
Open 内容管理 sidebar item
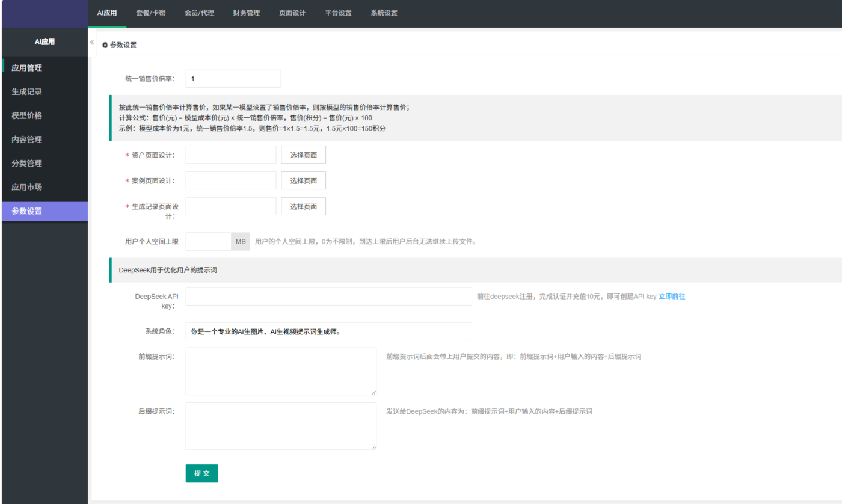[45, 140]
